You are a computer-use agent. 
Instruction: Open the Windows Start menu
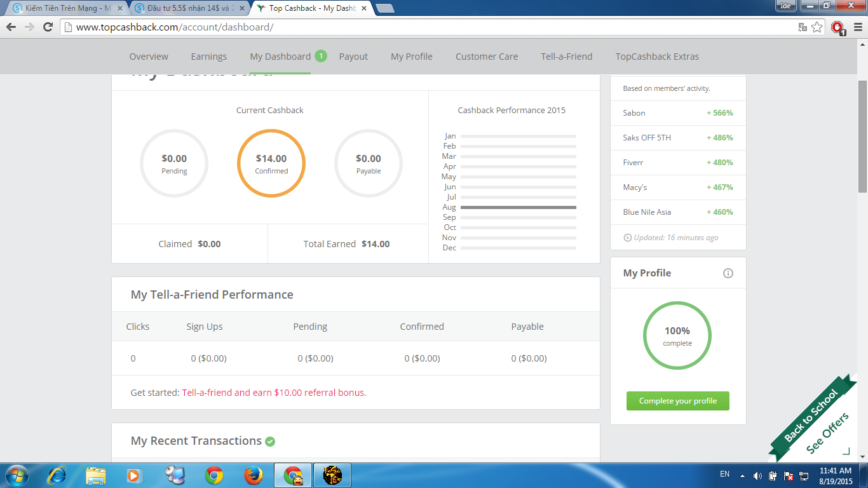(17, 475)
